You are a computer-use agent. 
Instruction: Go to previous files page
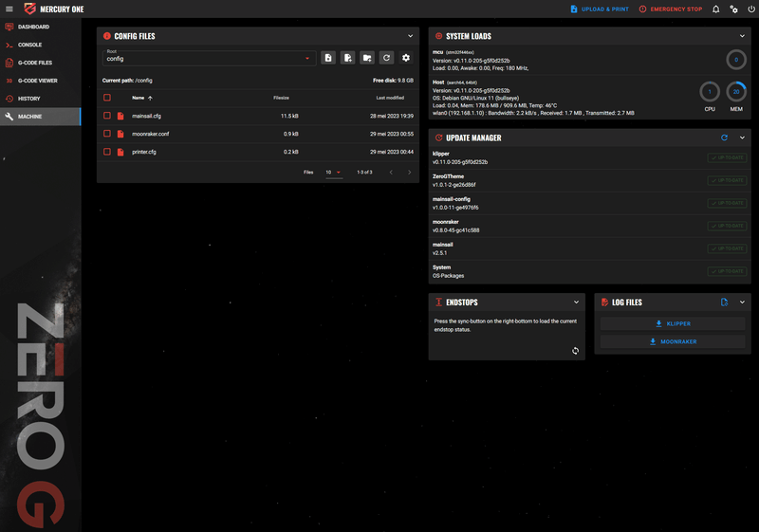391,173
